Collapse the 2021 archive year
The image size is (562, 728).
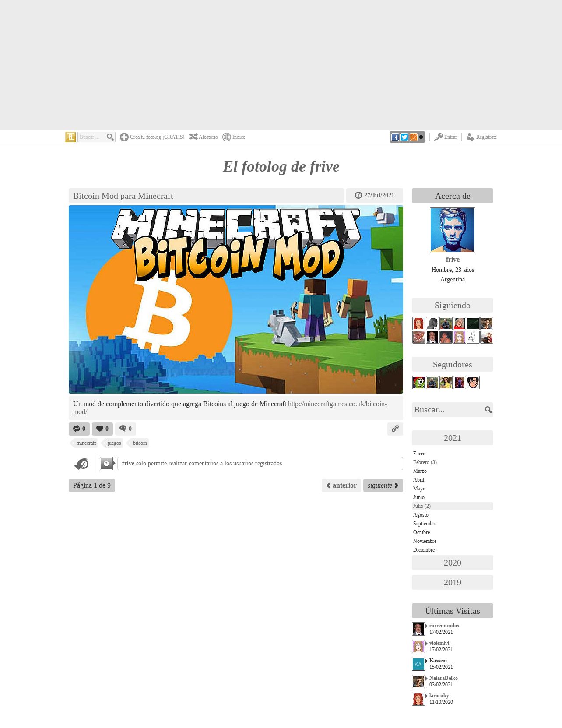click(x=453, y=438)
